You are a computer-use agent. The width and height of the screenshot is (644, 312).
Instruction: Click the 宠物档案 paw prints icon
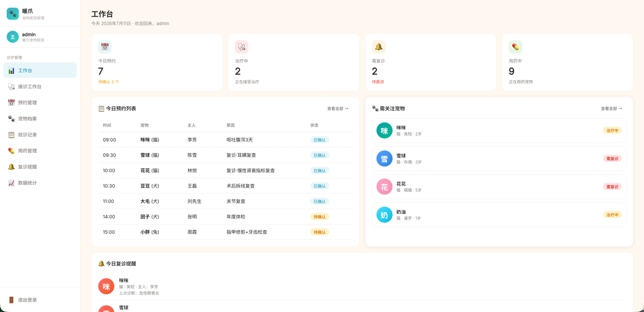coord(11,119)
